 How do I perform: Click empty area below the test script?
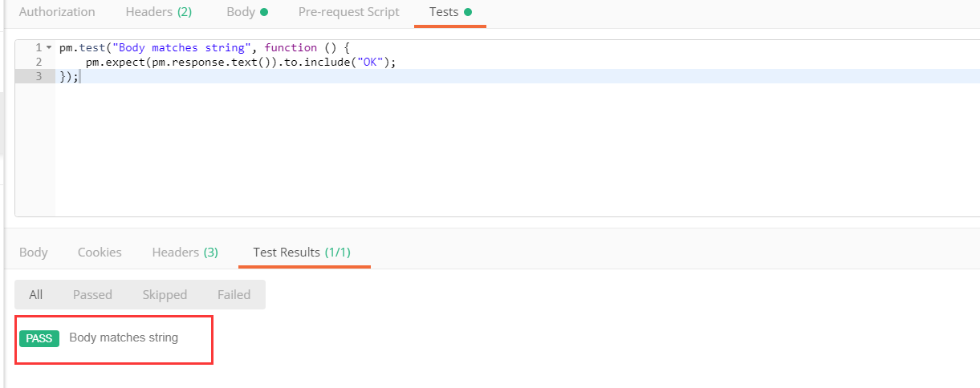(x=482, y=152)
